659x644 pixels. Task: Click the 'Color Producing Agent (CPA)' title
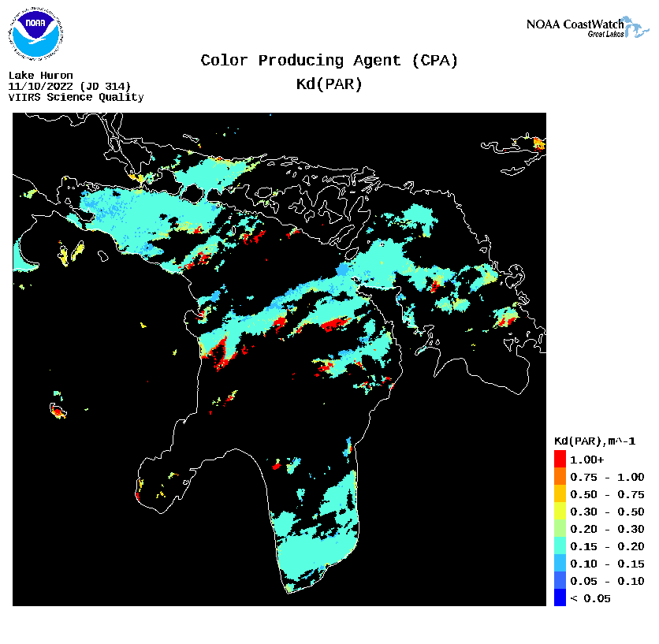(x=329, y=61)
